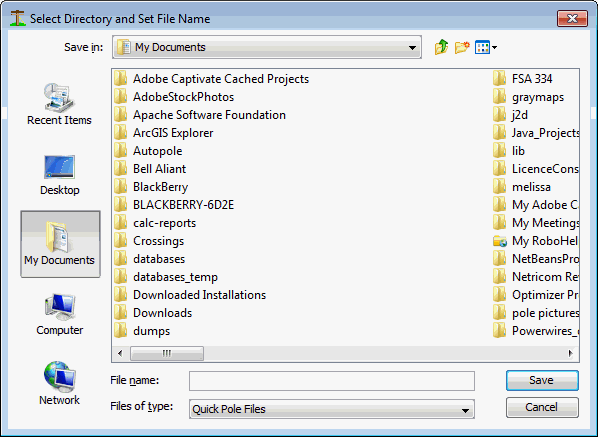Select the My RoboHelp folder icon
The width and height of the screenshot is (598, 437).
click(500, 241)
